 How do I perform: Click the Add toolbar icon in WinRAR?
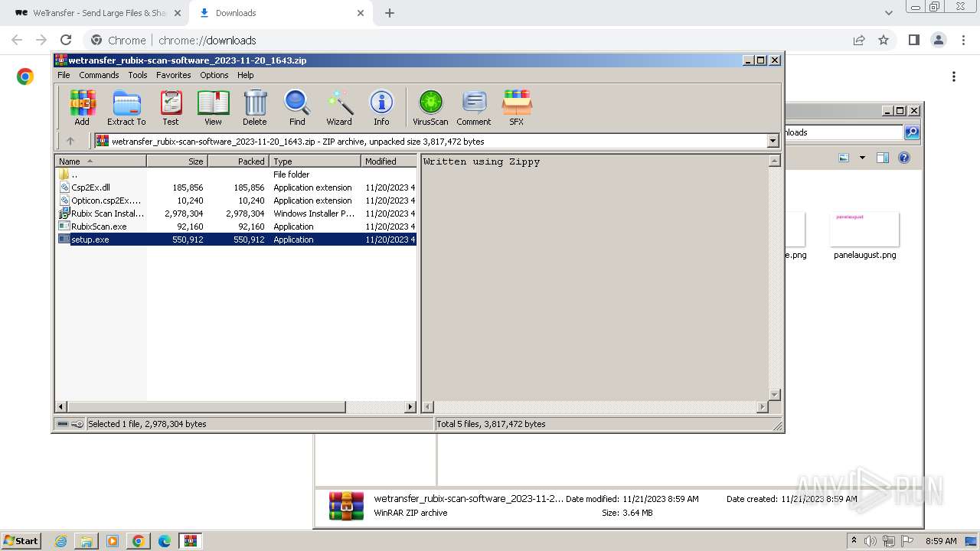click(82, 107)
